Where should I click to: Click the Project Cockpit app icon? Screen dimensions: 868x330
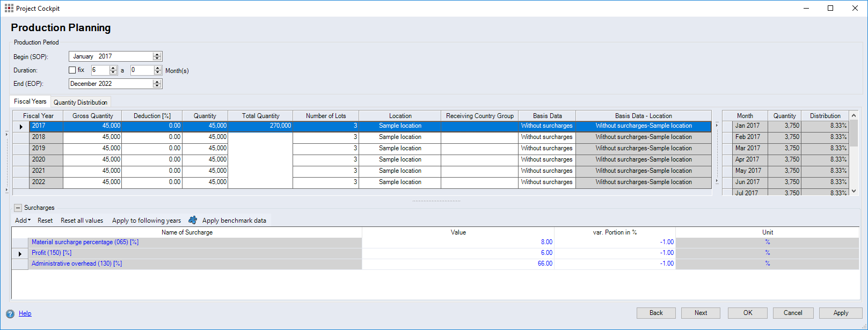point(9,8)
